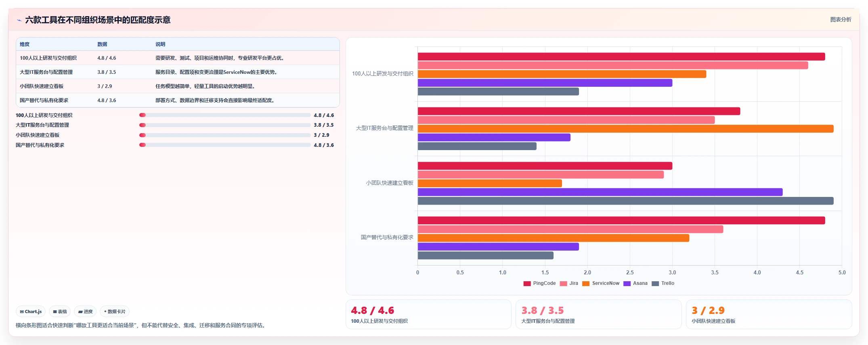Click the chart y-axis label 100人以上研发与交付组织

pos(383,74)
